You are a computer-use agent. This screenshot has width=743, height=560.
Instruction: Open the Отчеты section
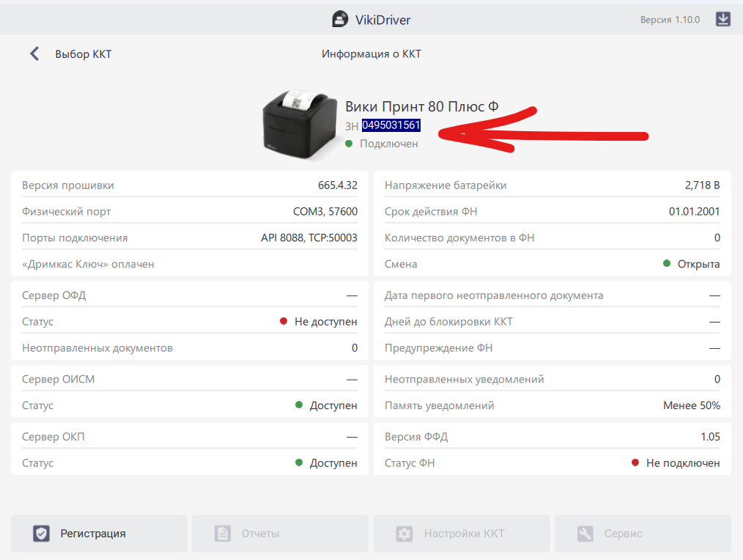click(x=280, y=533)
